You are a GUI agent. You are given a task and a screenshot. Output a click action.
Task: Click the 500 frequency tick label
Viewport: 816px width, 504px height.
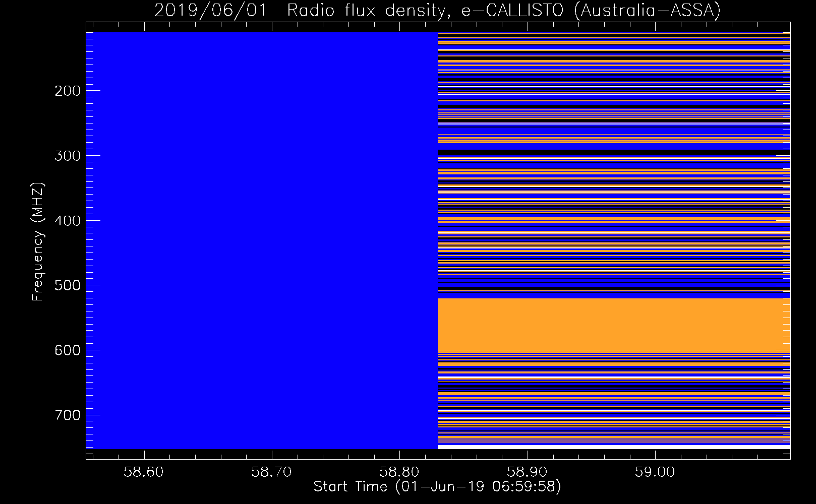tap(68, 286)
